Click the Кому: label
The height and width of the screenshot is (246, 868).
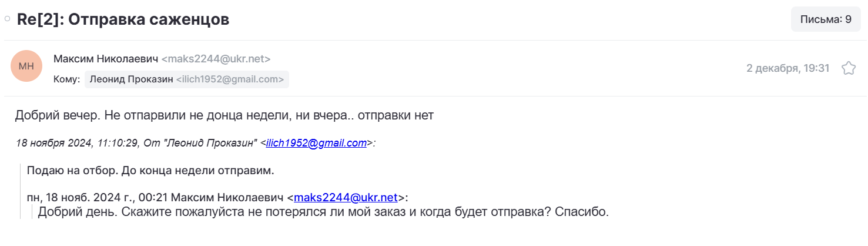pos(66,79)
